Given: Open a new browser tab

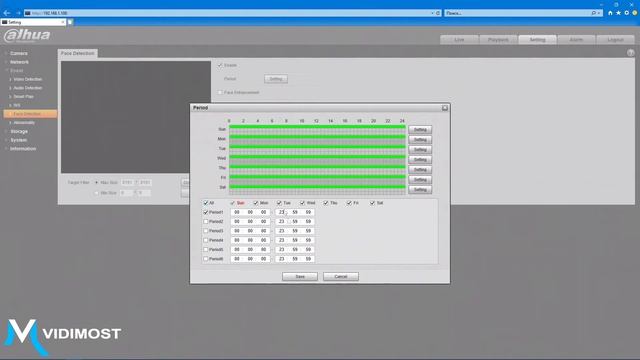Looking at the screenshot, I should pos(70,22).
